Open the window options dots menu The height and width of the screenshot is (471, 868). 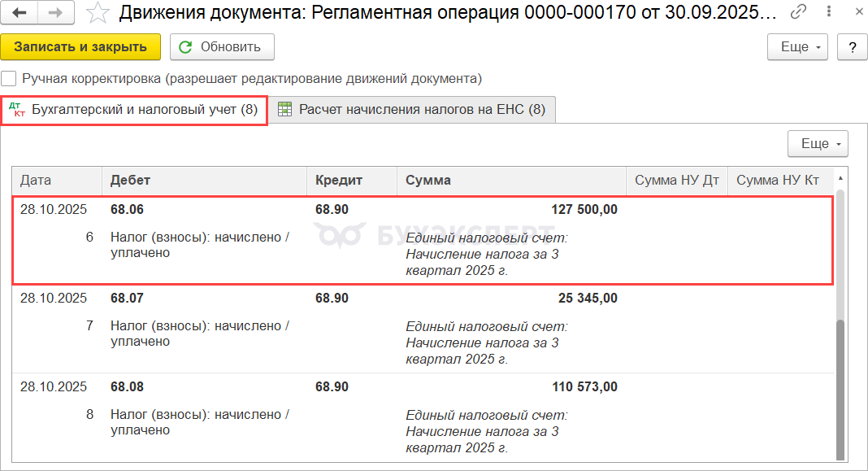[x=826, y=12]
